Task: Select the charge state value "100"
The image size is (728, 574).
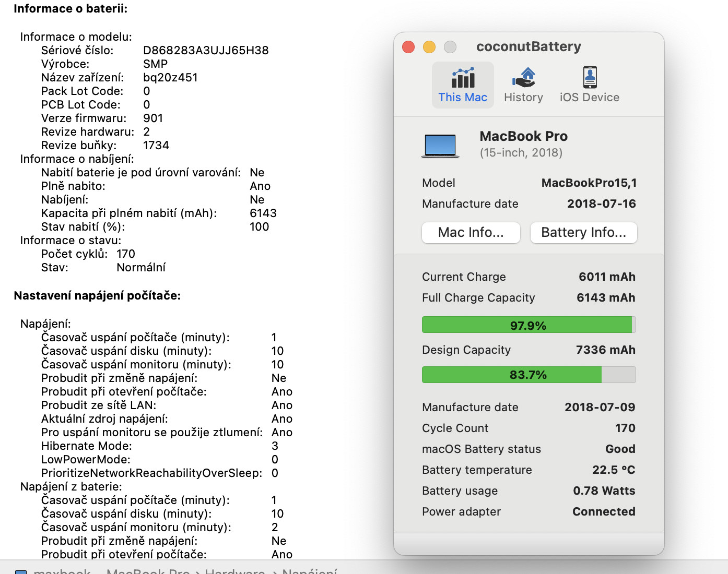Action: click(259, 226)
